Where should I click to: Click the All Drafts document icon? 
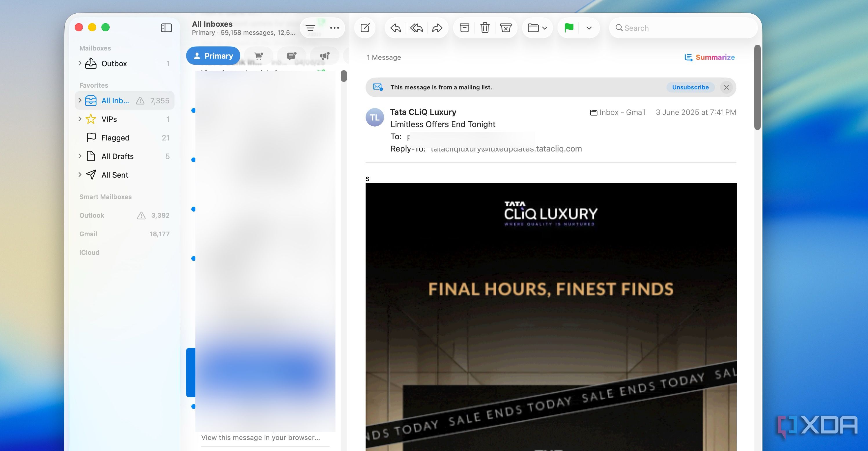click(91, 156)
